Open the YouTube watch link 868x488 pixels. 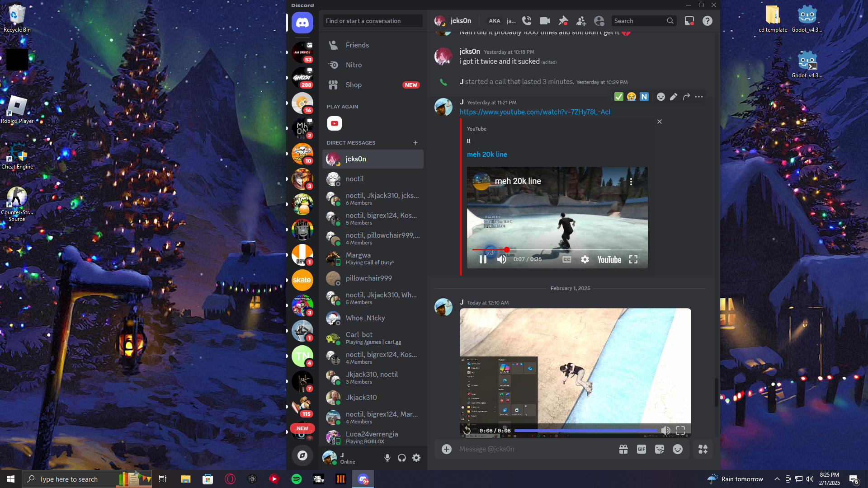tap(535, 112)
